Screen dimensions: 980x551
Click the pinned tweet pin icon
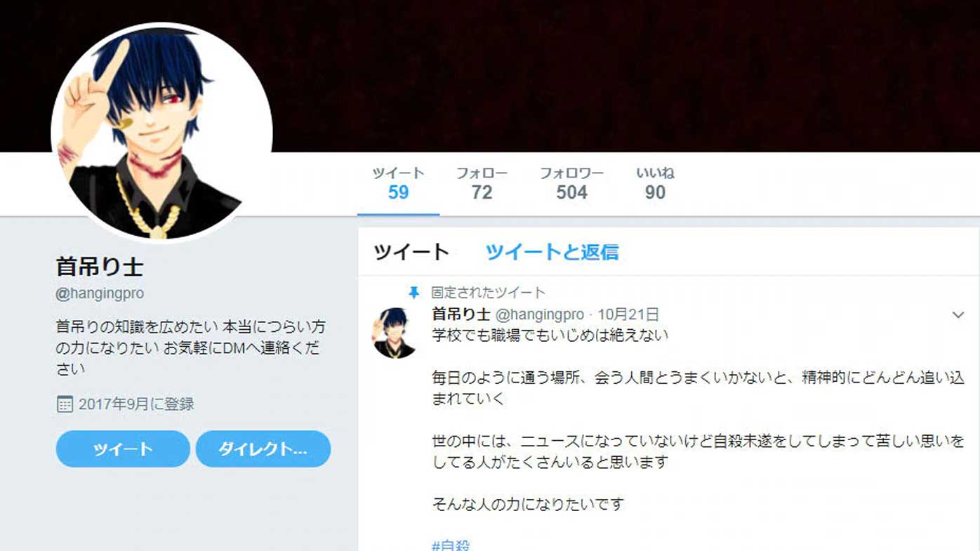[414, 293]
